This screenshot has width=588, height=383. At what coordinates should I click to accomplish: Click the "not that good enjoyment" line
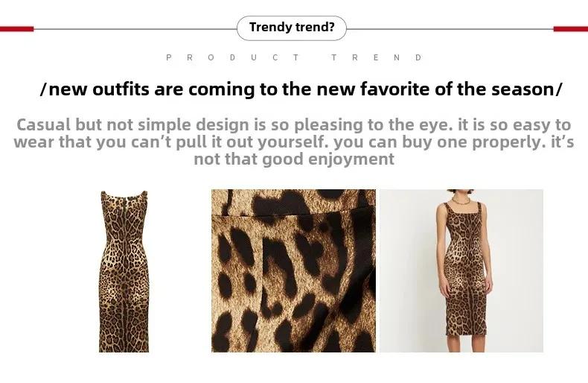click(294, 159)
